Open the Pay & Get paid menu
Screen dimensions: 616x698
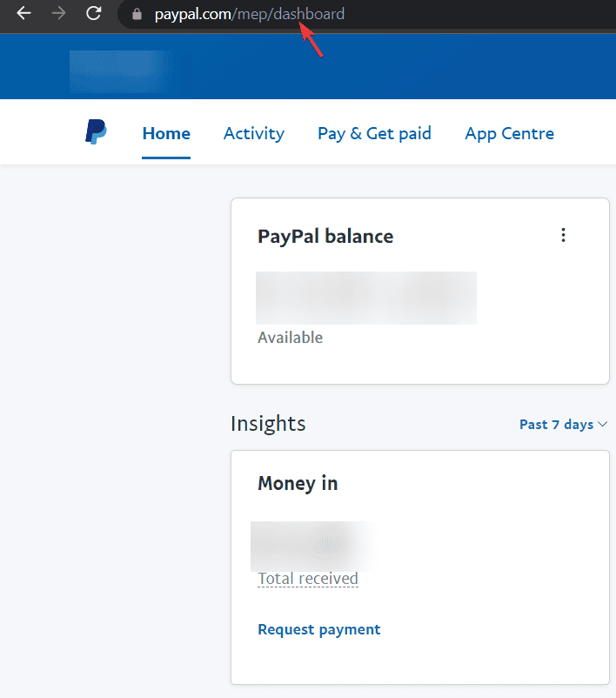[374, 133]
